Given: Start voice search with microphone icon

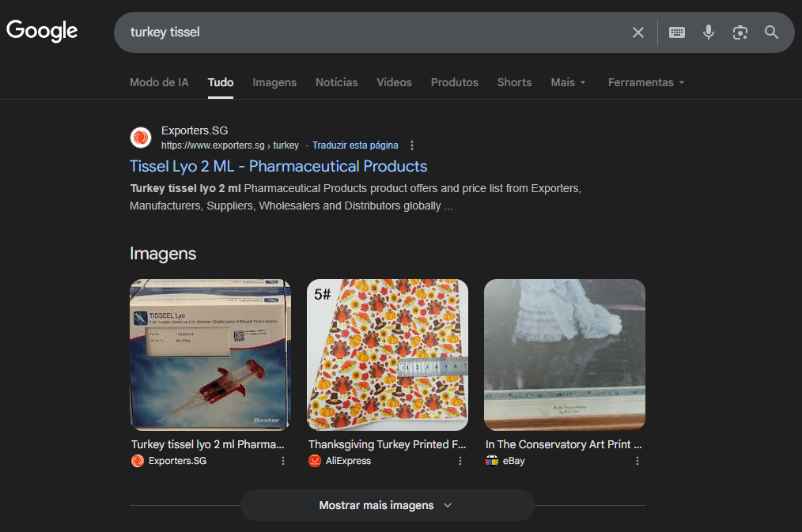Looking at the screenshot, I should (x=709, y=32).
